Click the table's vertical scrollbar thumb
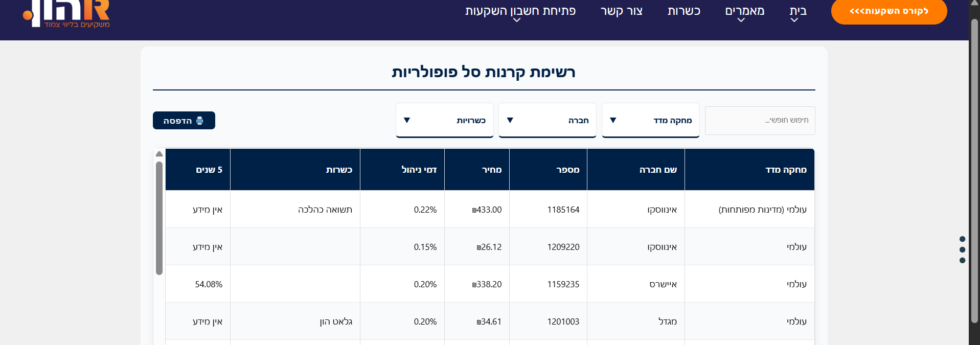 [159, 218]
